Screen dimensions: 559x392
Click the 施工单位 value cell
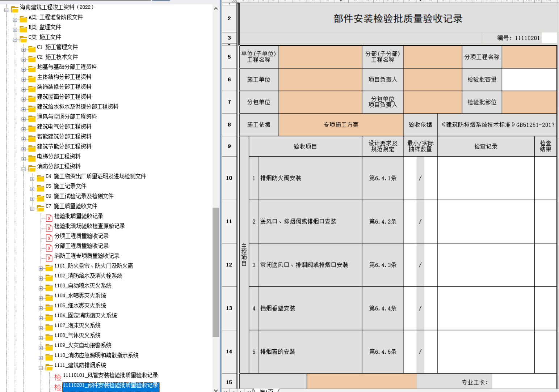click(x=320, y=80)
